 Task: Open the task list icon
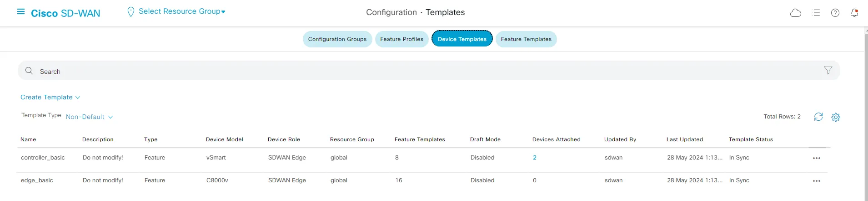(816, 13)
